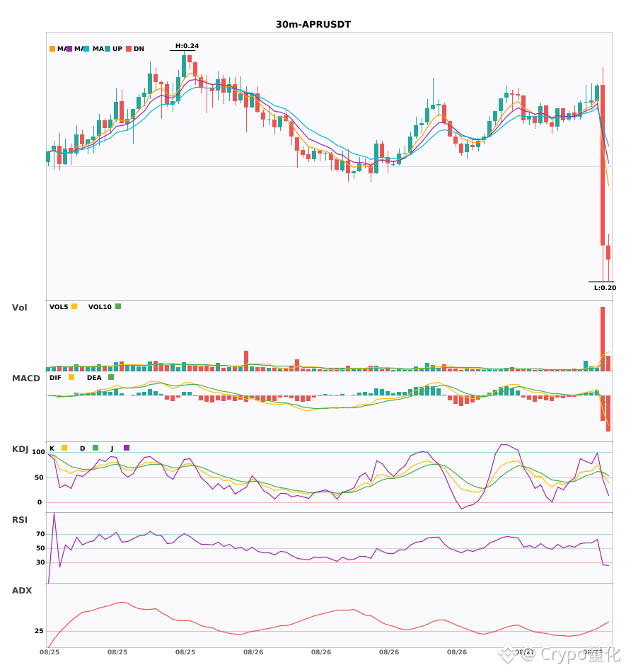Click the chart title 30m-APRUSDT

(x=313, y=25)
